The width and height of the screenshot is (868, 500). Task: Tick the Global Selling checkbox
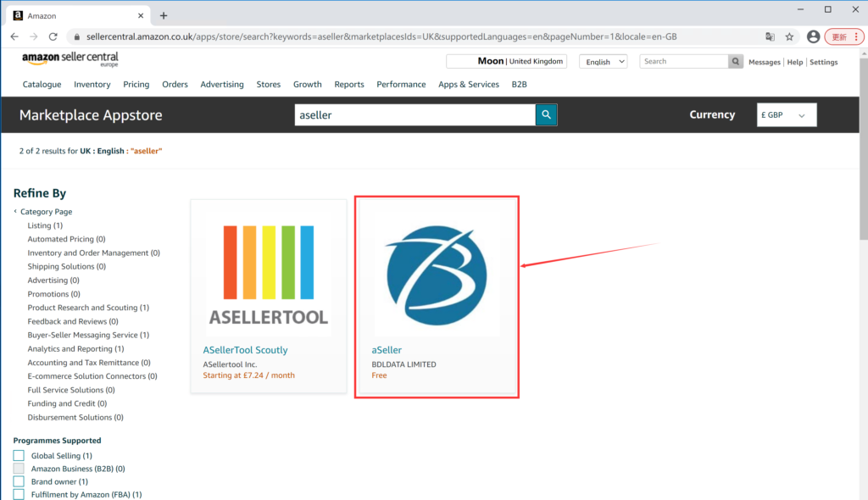point(19,456)
